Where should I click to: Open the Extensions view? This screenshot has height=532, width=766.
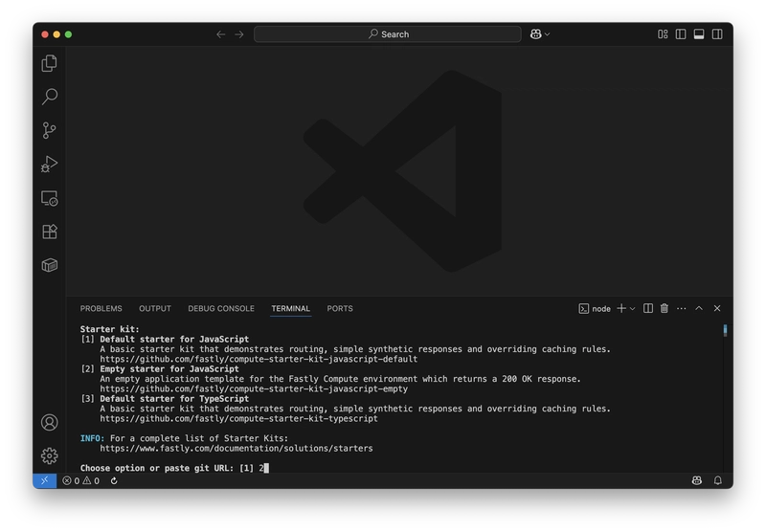(x=50, y=232)
